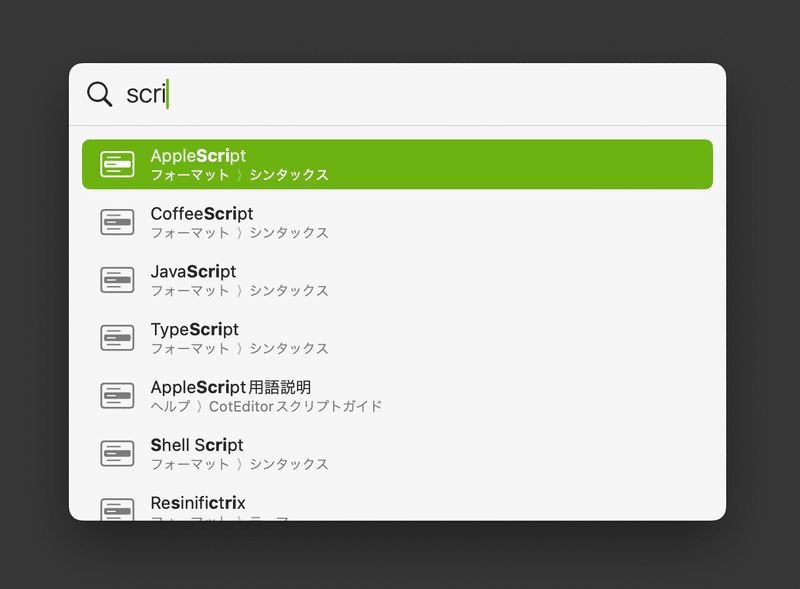800x589 pixels.
Task: Focus the search field containing "scri"
Action: pyautogui.click(x=397, y=94)
